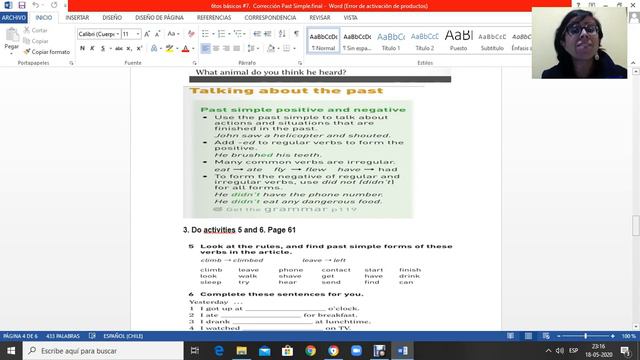Toggle underline S formatting
The height and width of the screenshot is (360, 640).
(103, 48)
